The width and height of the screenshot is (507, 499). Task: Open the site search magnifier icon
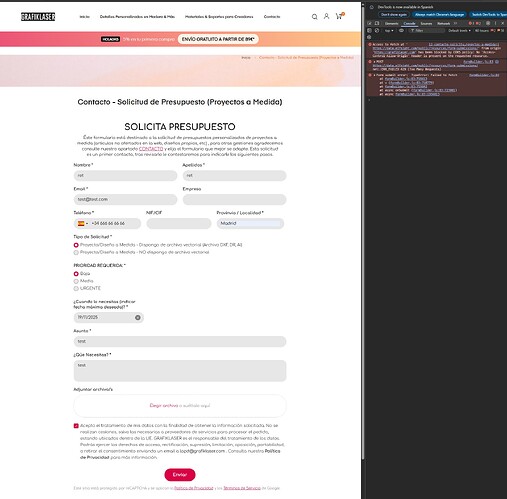point(314,16)
